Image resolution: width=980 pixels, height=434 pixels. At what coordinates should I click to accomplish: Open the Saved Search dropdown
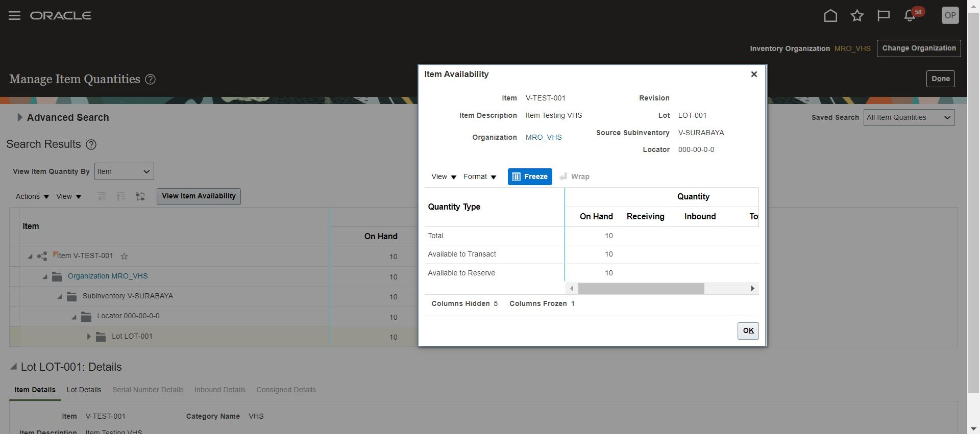pos(909,118)
